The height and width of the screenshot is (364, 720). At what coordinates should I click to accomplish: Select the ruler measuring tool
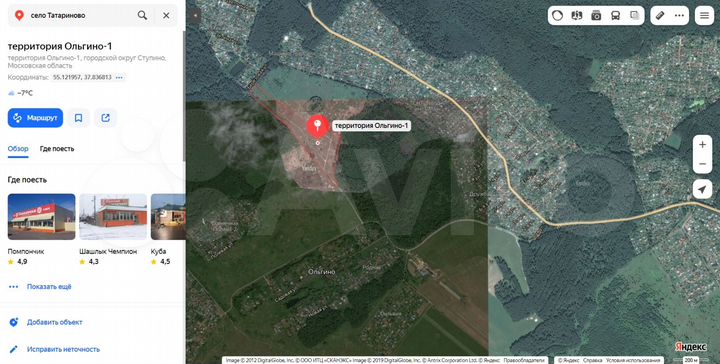click(x=660, y=16)
